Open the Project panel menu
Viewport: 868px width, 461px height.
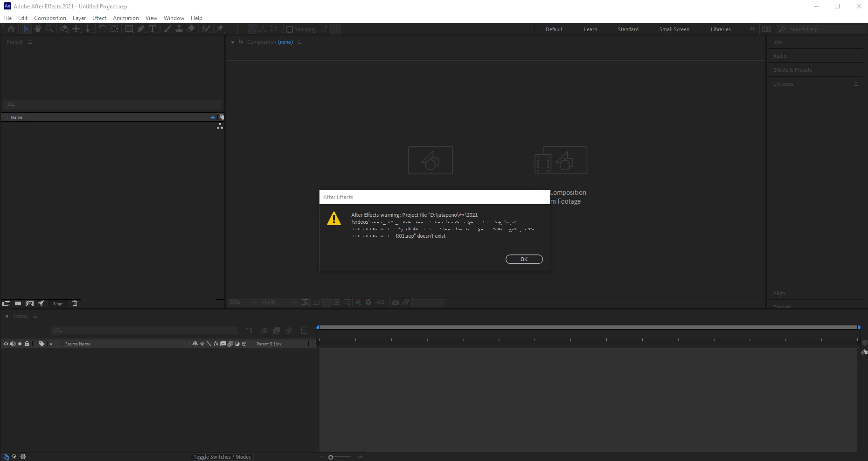click(30, 42)
